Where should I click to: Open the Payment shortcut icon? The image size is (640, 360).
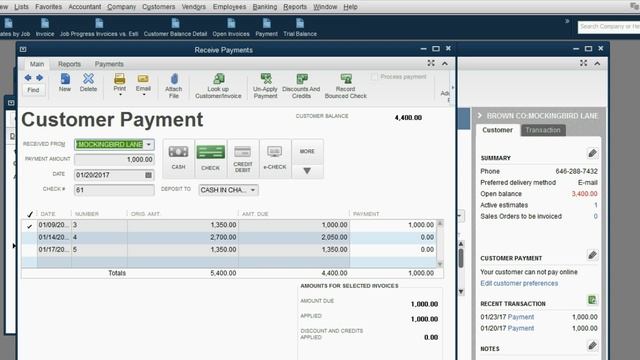(x=266, y=27)
